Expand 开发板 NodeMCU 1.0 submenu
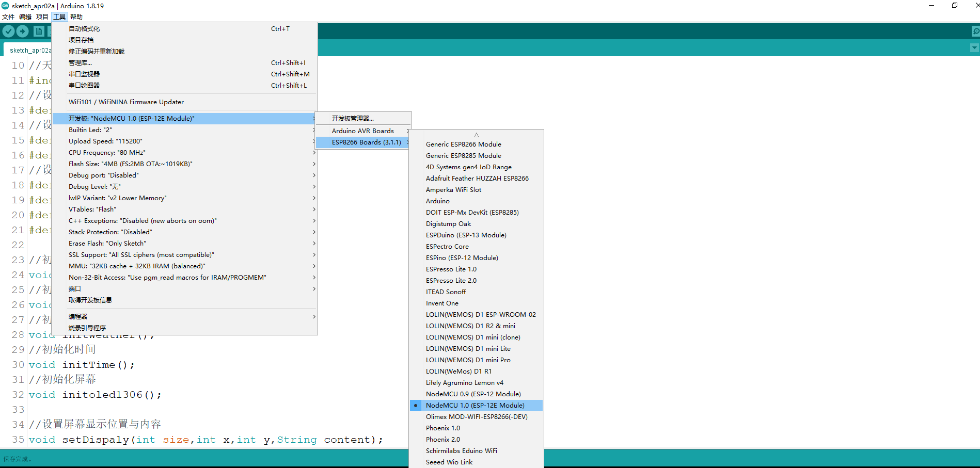The width and height of the screenshot is (980, 468). [185, 119]
